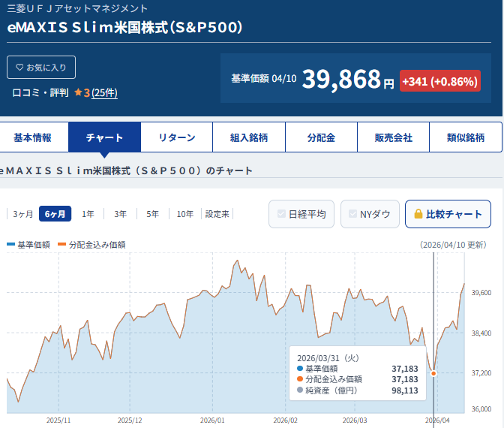
Task: Click the orange star rating icon
Action: 78,92
